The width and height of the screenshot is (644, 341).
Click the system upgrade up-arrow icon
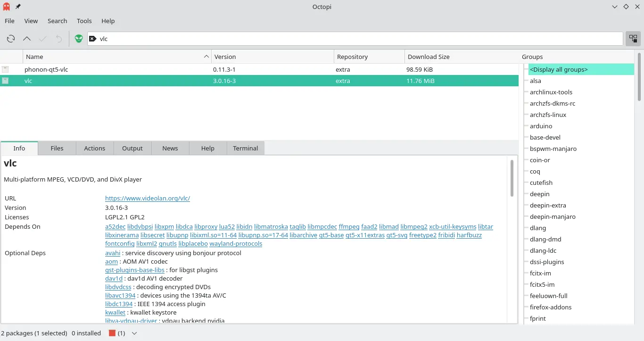click(27, 39)
